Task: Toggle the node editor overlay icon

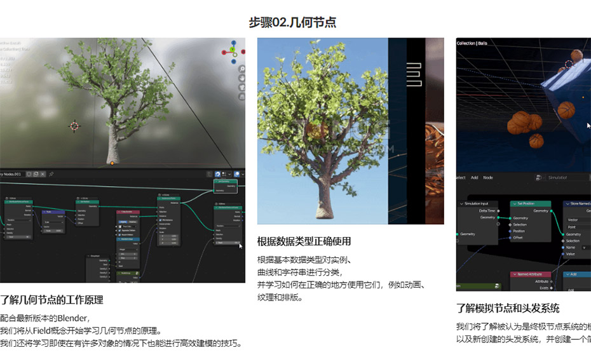Action: [x=236, y=174]
